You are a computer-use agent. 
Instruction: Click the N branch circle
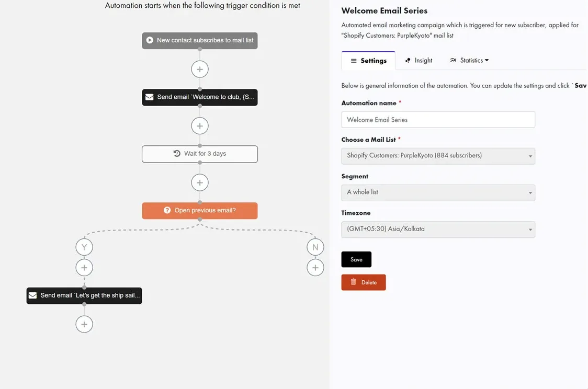315,247
